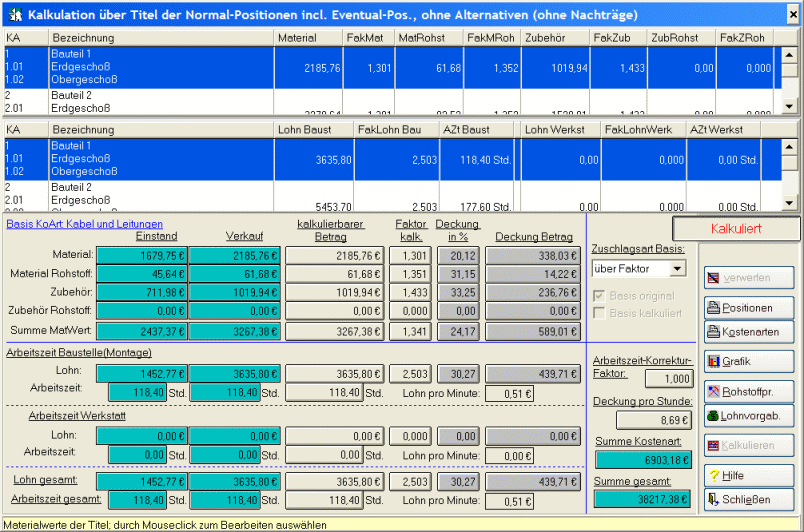Click the Arbeitszeit Baustelle(Montage) heading
The width and height of the screenshot is (804, 532).
(78, 353)
